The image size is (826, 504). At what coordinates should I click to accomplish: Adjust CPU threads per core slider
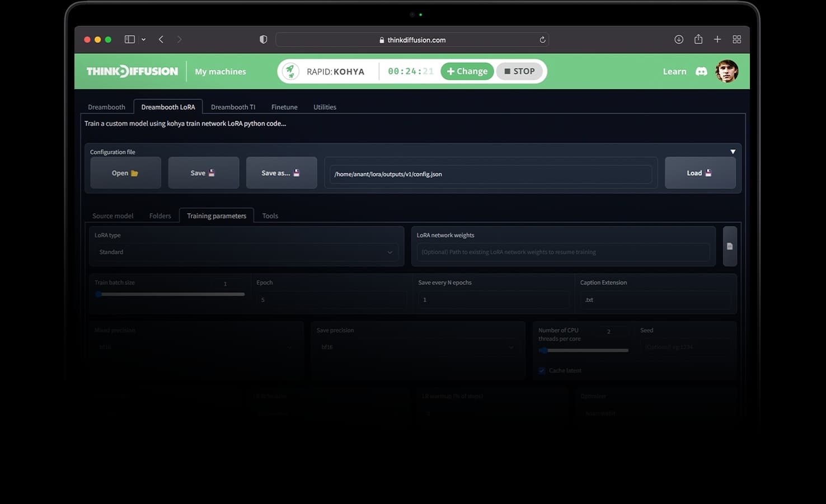coord(584,351)
